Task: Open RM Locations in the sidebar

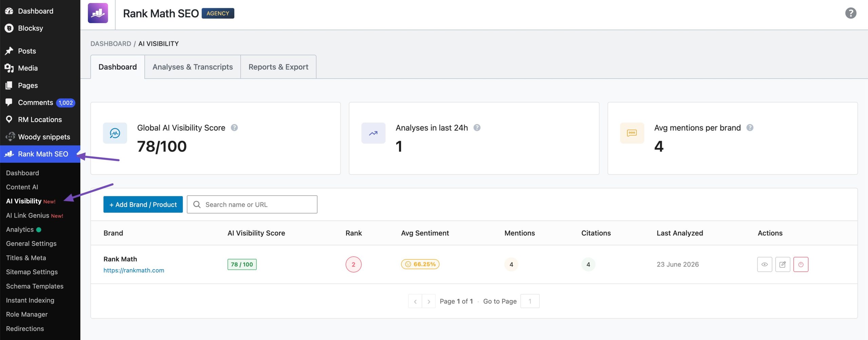Action: (x=40, y=120)
